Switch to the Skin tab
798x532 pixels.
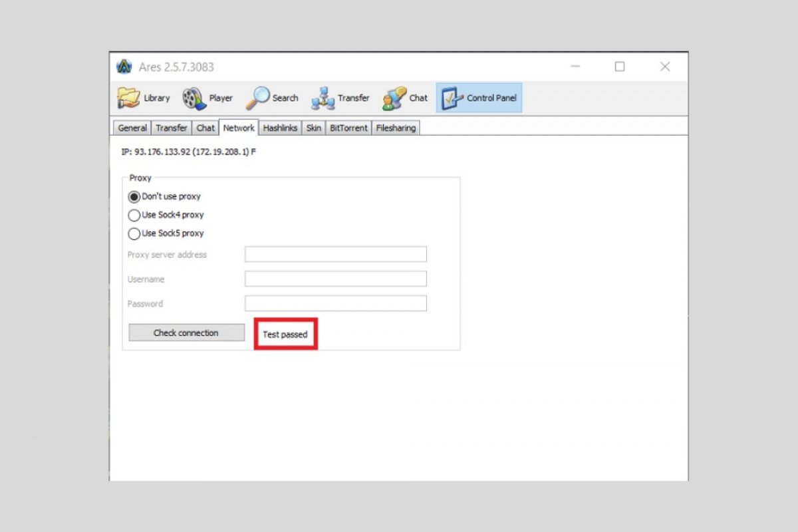(x=313, y=128)
